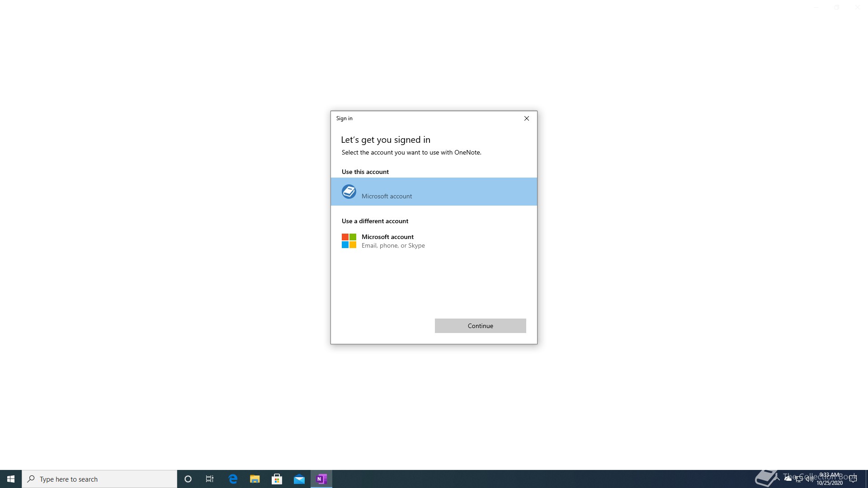Launch Microsoft Edge browser
This screenshot has height=488, width=868.
coord(233,479)
